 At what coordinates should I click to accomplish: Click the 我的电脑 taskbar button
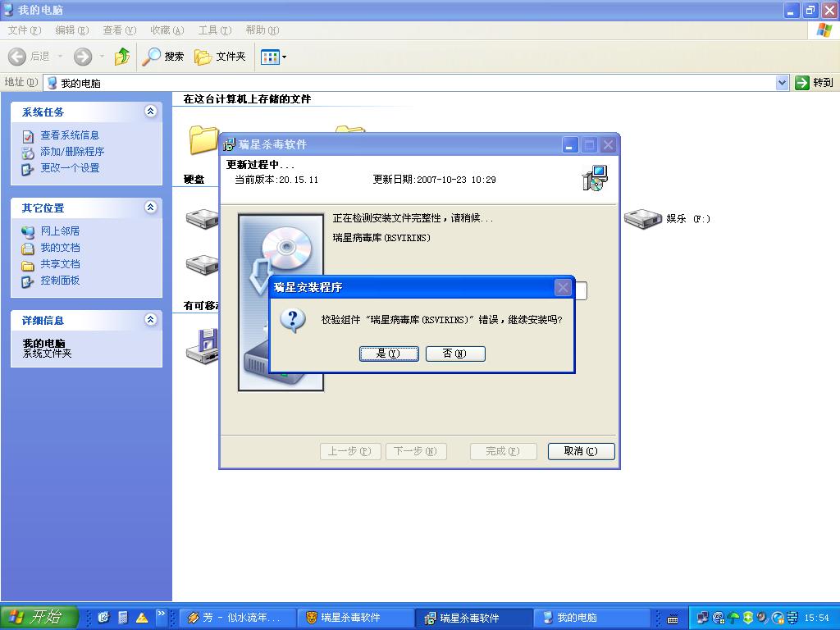click(x=591, y=618)
